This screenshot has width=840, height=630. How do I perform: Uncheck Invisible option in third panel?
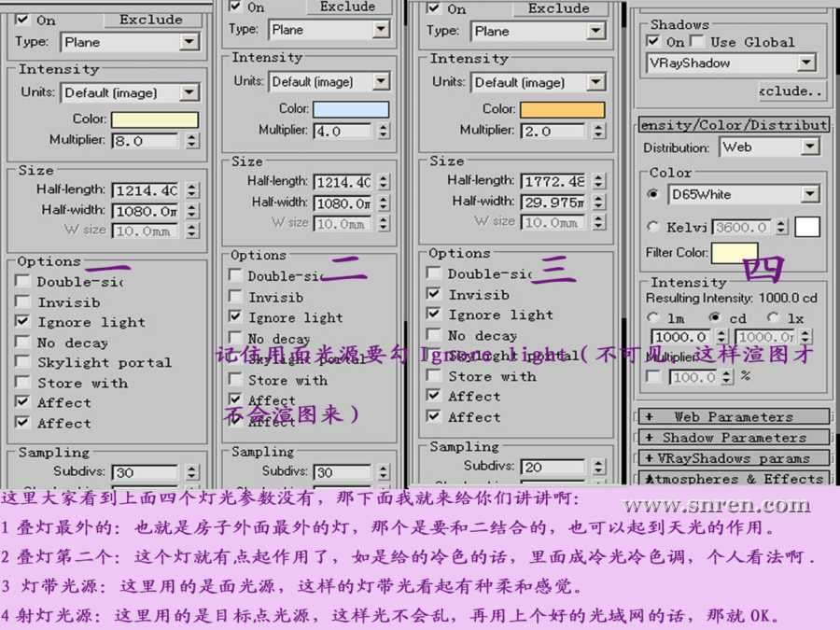tap(433, 294)
